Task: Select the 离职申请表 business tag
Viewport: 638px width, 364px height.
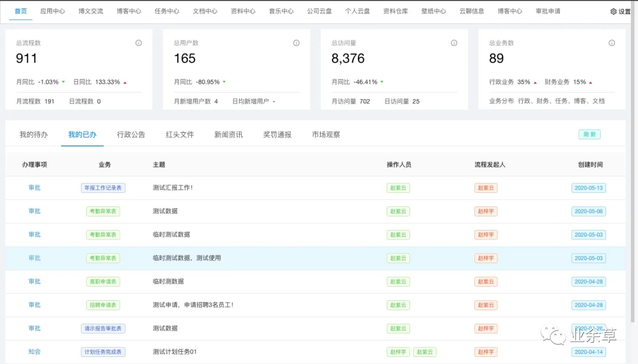Action: tap(103, 282)
